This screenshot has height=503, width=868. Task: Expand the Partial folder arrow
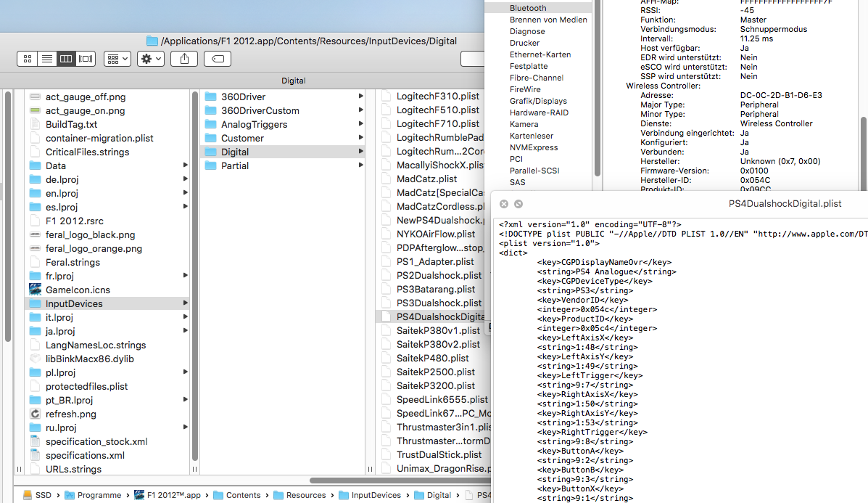(361, 165)
